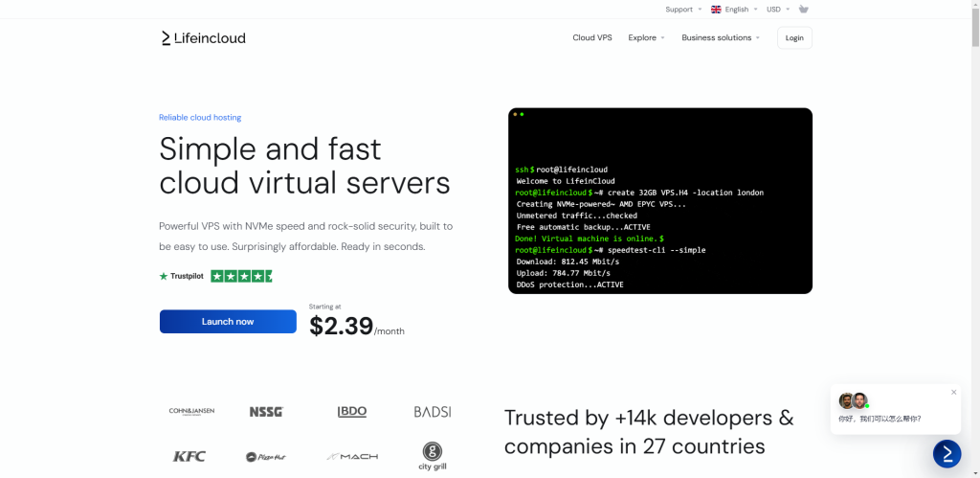The height and width of the screenshot is (478, 980).
Task: Open the USD currency dropdown
Action: click(x=777, y=10)
